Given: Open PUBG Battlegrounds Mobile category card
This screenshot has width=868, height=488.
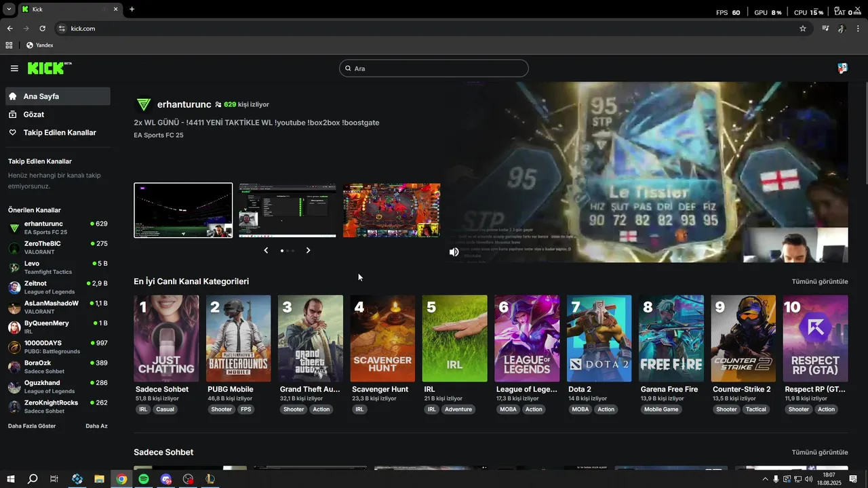Looking at the screenshot, I should [239, 338].
